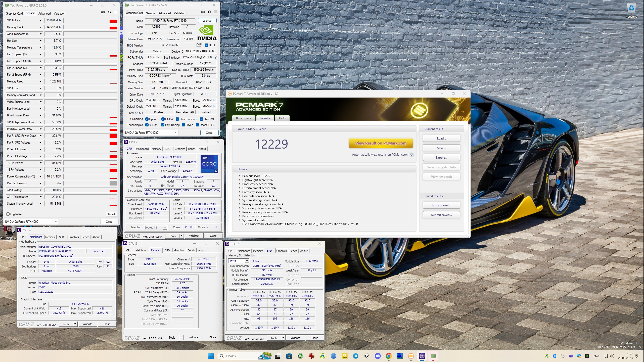644x362 pixels.
Task: Open Recycle Bin desktop icon
Action: click(631, 11)
